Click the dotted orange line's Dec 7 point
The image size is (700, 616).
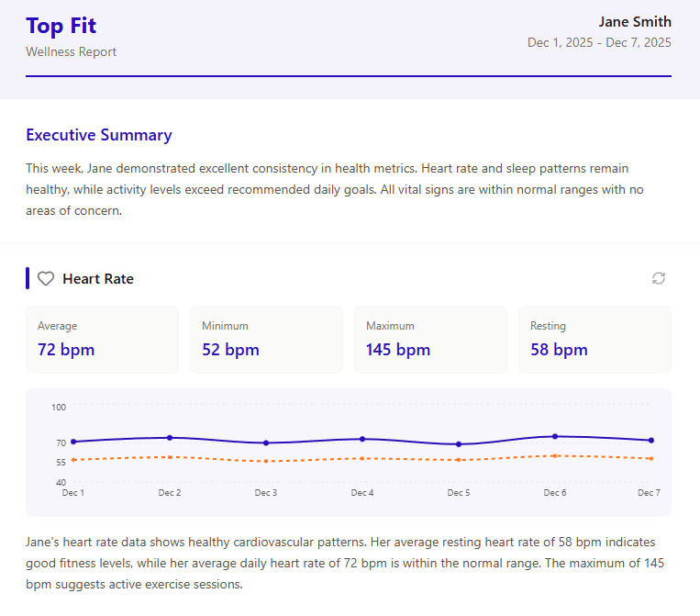click(650, 458)
